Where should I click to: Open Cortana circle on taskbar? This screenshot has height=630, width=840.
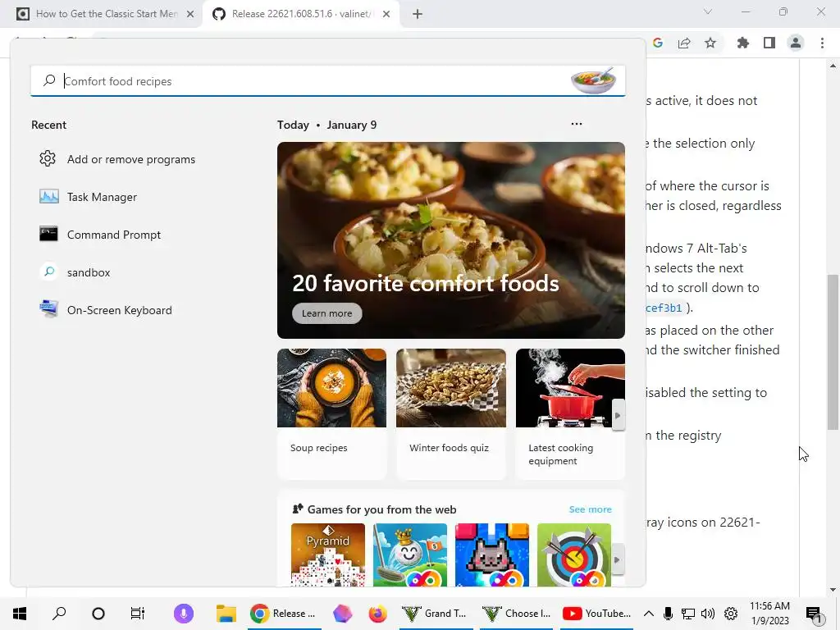click(x=98, y=614)
